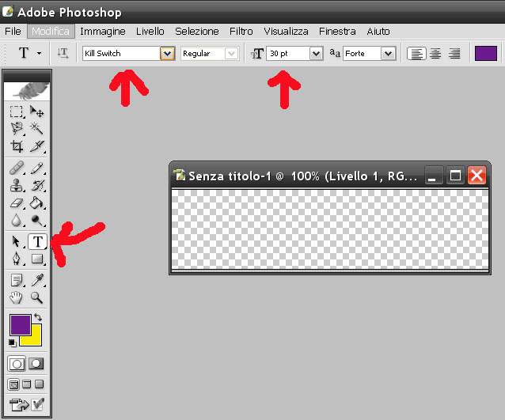Toggle text orientation
Screen dimensions: 505x420
pos(63,54)
